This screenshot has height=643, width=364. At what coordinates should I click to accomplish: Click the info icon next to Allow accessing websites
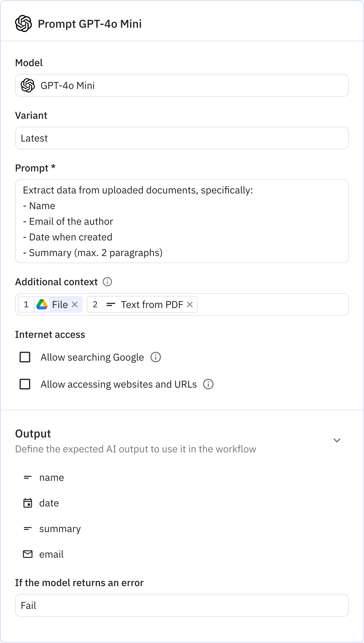[x=208, y=384]
